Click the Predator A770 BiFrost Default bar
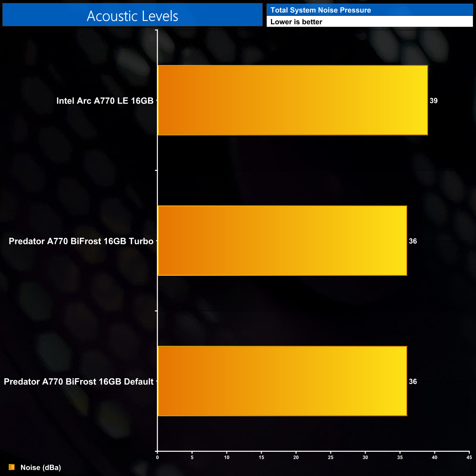Screen dimensions: 476x476 click(x=282, y=381)
